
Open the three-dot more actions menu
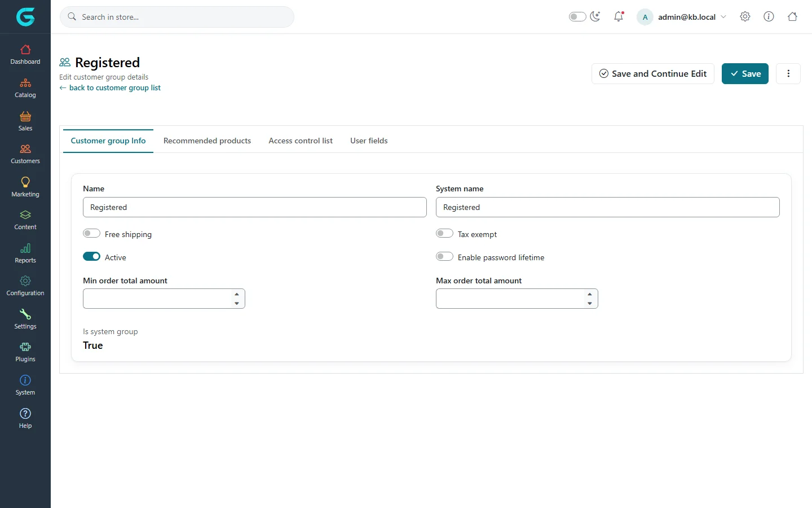coord(788,73)
